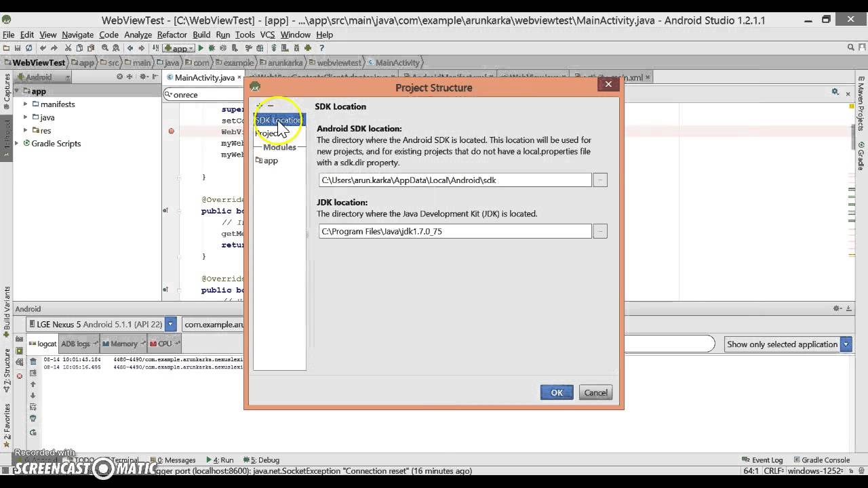Screen dimensions: 868x488
Task: Click the Debug app bug icon
Action: 212,48
